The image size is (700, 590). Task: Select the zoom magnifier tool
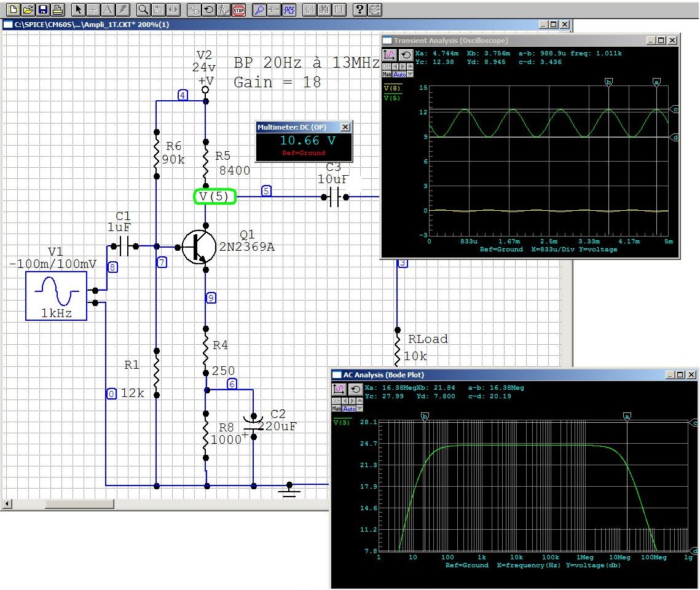coord(143,9)
